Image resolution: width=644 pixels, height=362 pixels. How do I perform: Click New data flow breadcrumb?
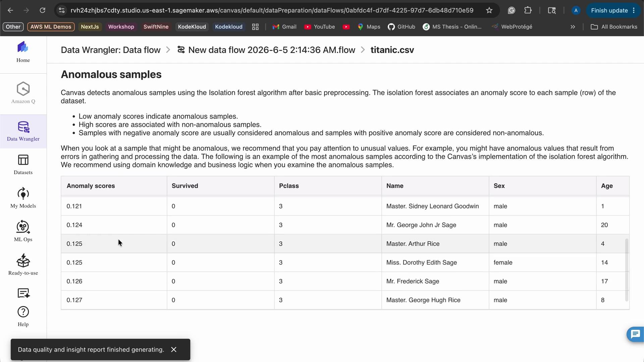coord(266,50)
